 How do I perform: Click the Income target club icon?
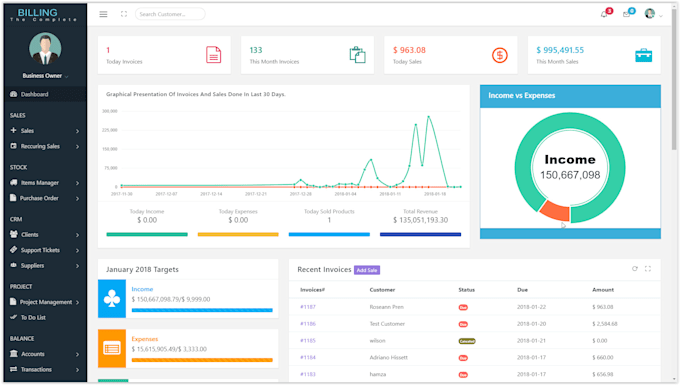click(x=112, y=299)
